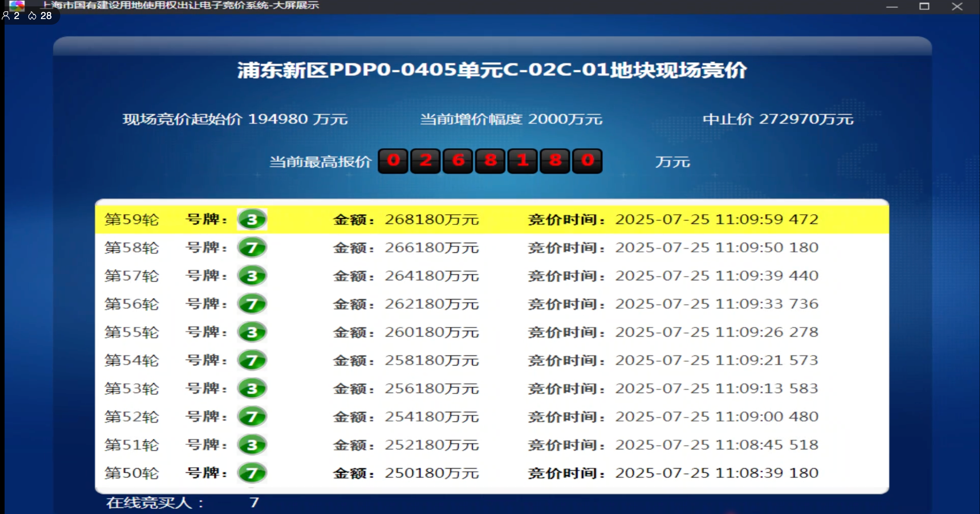Click the red digit 6 counter tile
This screenshot has height=514, width=980.
click(458, 161)
